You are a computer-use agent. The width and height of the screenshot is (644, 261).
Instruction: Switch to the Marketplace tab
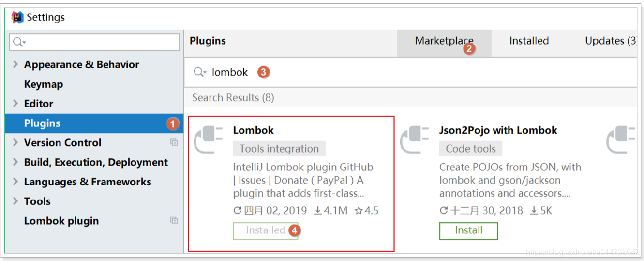[x=444, y=41]
